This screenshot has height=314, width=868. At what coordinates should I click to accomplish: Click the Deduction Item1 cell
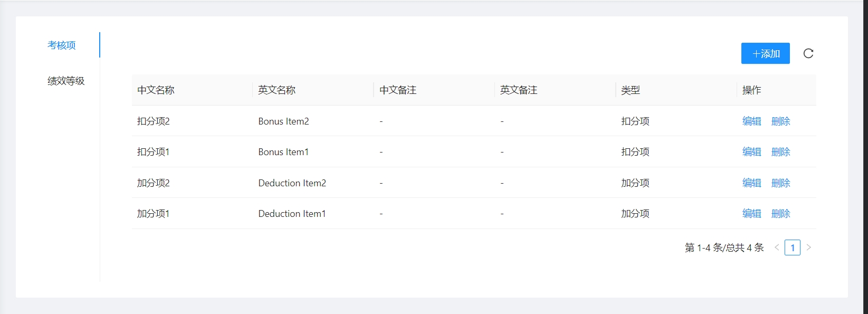click(292, 214)
